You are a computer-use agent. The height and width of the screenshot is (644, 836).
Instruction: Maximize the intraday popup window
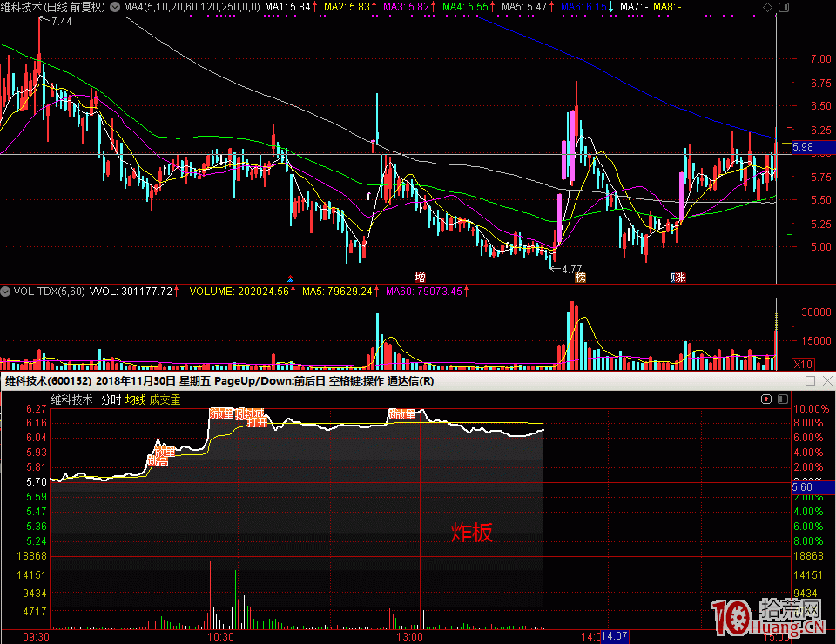[810, 381]
